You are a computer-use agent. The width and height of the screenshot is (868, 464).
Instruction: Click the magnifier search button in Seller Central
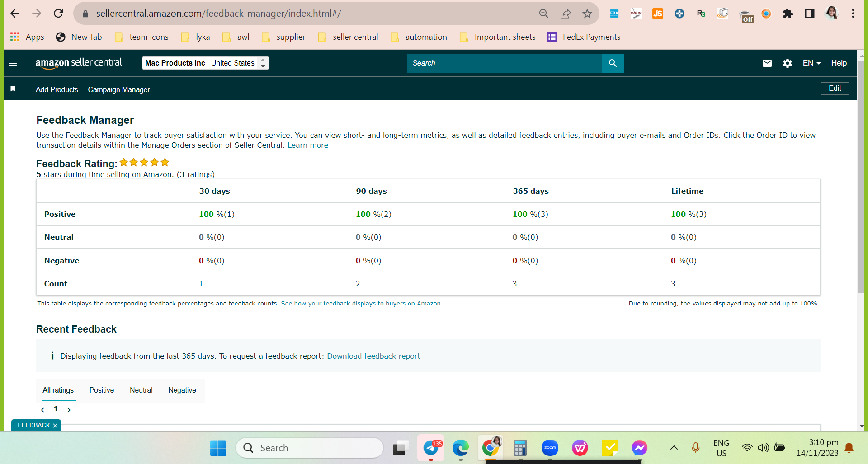point(613,63)
